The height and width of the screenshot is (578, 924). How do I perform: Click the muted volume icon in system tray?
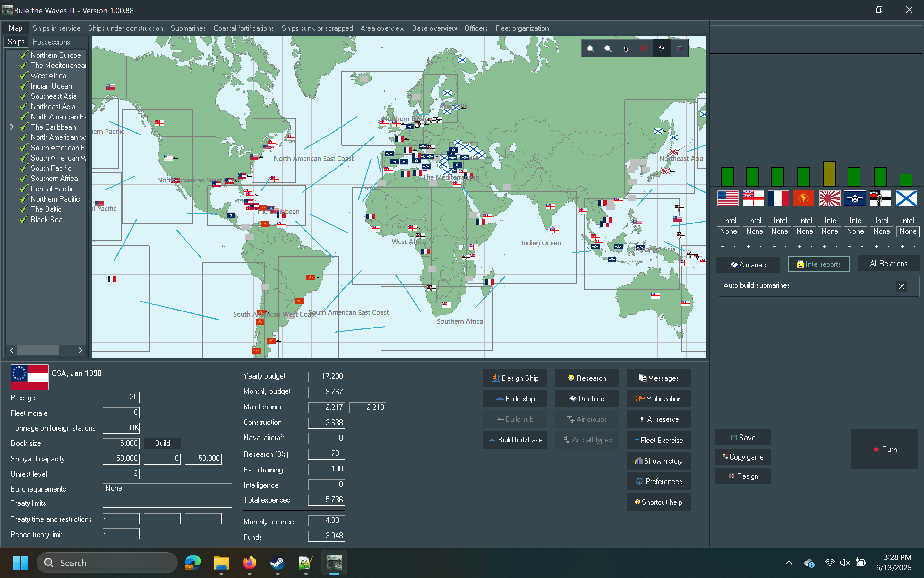point(845,562)
